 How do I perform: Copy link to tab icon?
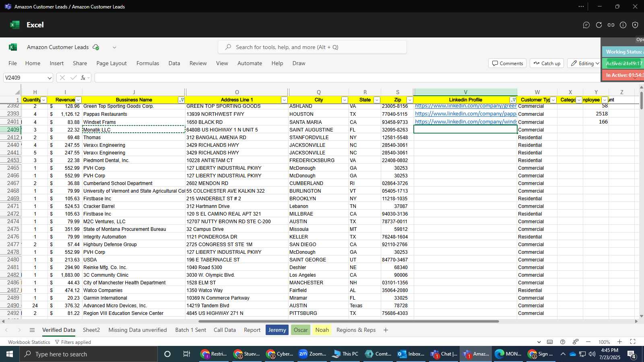611,25
